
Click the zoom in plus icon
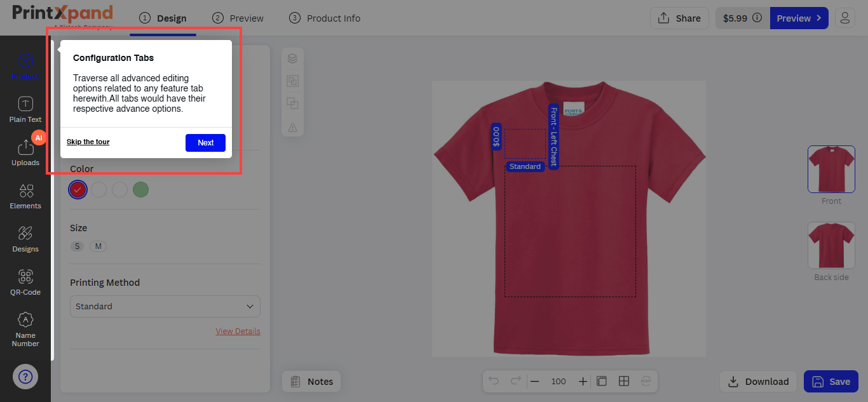point(583,381)
